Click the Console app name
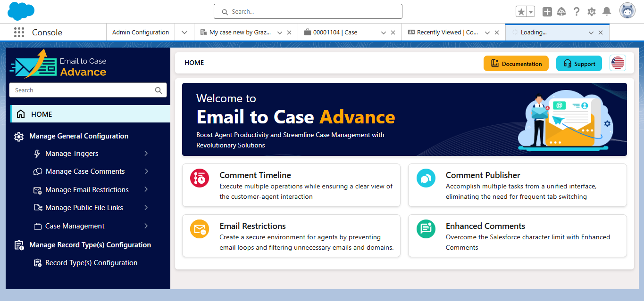This screenshot has width=644, height=301. tap(47, 33)
